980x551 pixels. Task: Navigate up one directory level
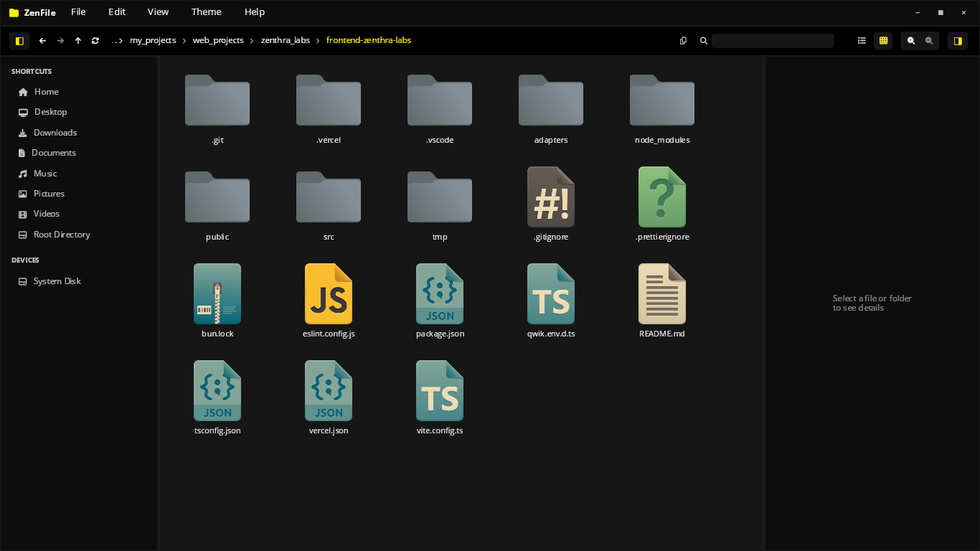tap(77, 41)
